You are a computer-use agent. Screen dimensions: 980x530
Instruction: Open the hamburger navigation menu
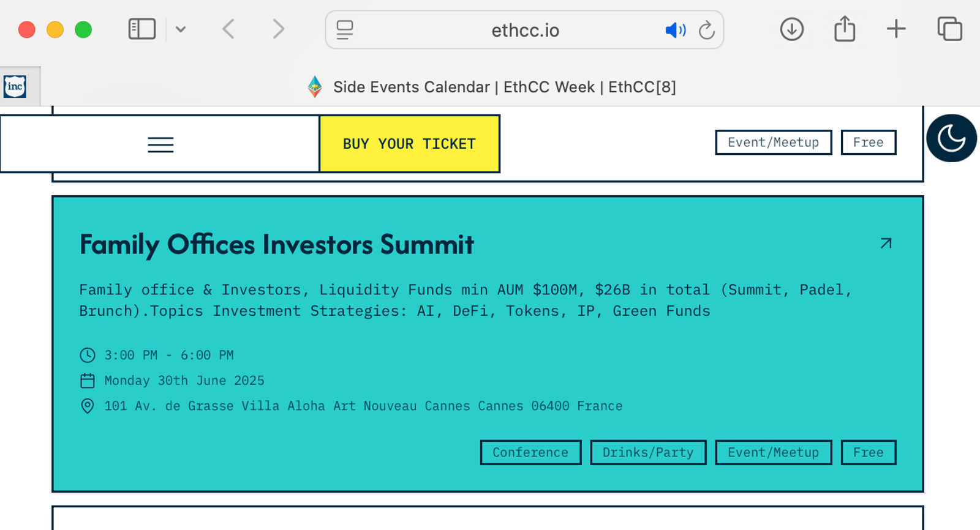[x=160, y=144]
